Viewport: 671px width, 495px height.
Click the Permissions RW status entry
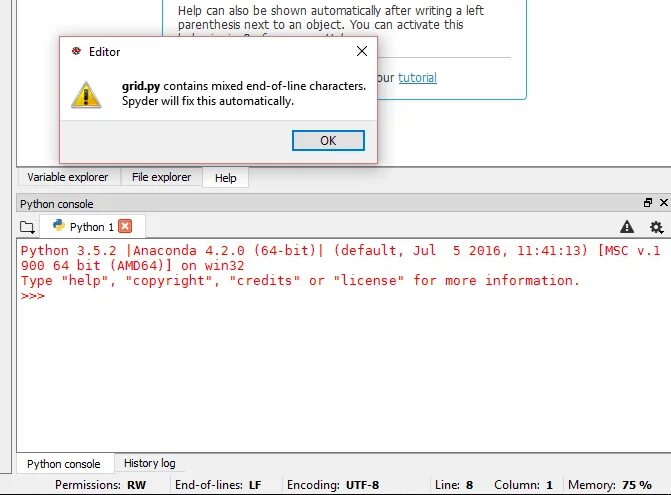click(x=101, y=485)
